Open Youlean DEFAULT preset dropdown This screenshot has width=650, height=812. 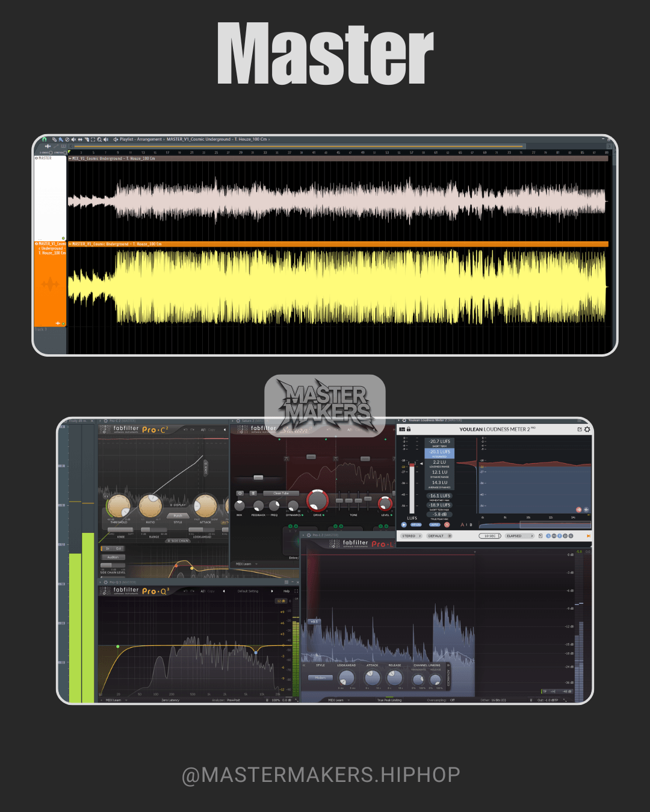tap(439, 536)
